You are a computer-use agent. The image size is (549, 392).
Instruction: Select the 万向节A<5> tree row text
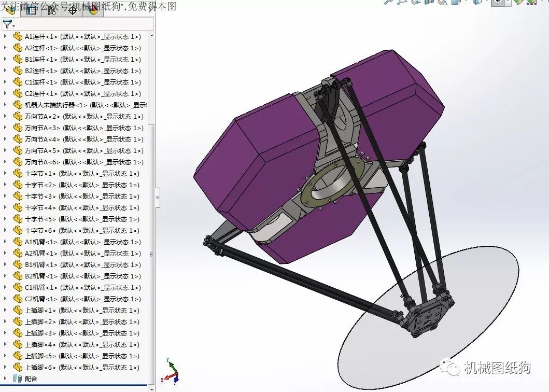84,151
